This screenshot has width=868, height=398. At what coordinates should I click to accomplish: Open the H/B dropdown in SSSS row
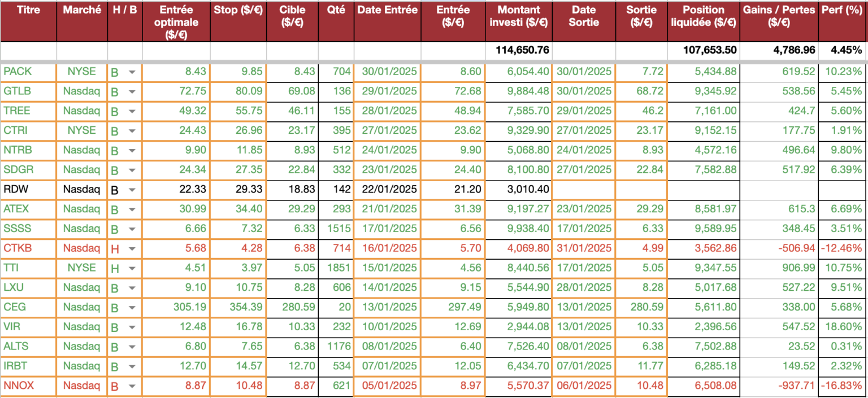coord(132,229)
